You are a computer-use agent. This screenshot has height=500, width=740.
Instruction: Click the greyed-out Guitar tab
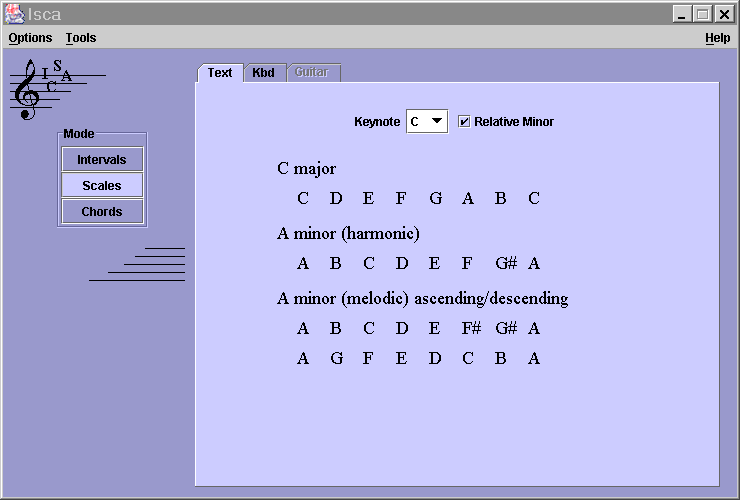click(x=312, y=73)
